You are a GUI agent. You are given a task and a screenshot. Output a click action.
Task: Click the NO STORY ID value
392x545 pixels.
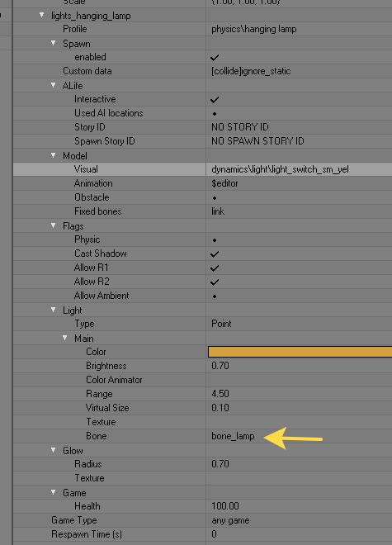(x=240, y=127)
